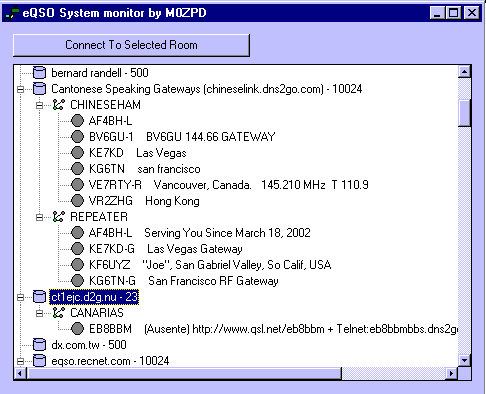
Task: Click horizontal scrollbar left arrow
Action: 20,373
